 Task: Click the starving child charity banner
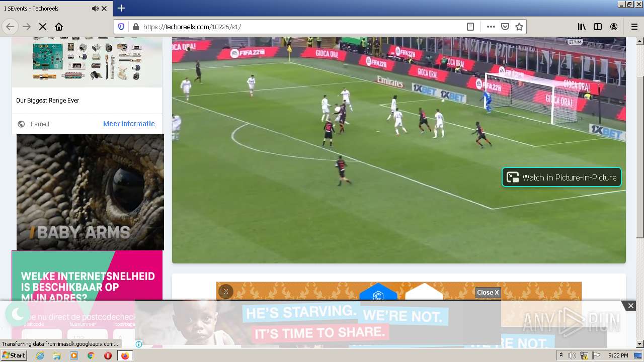point(317,323)
